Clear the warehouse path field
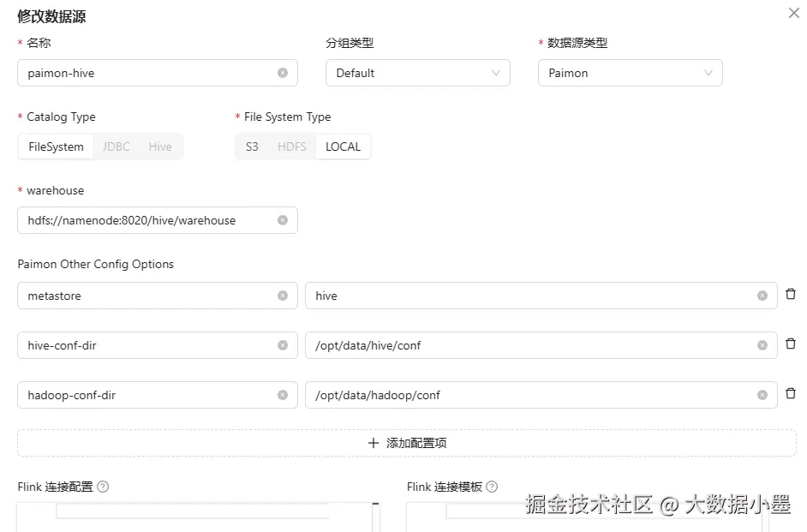Screen dimensions: 807x532 [283, 220]
